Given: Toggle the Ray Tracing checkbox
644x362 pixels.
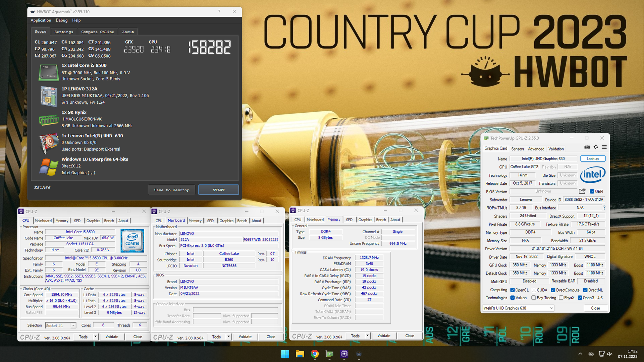Looking at the screenshot, I should click(534, 298).
